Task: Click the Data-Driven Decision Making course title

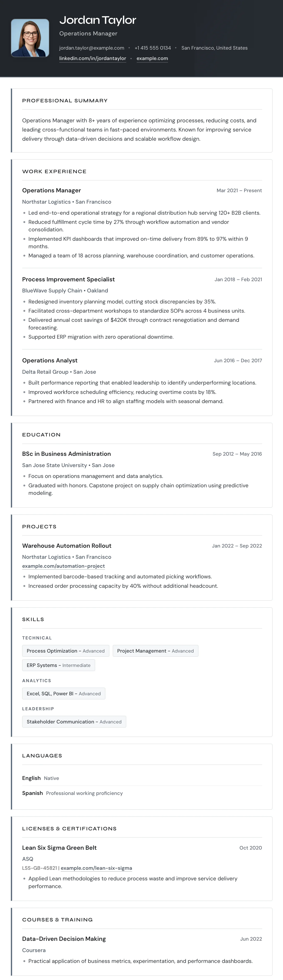Action: pos(64,939)
